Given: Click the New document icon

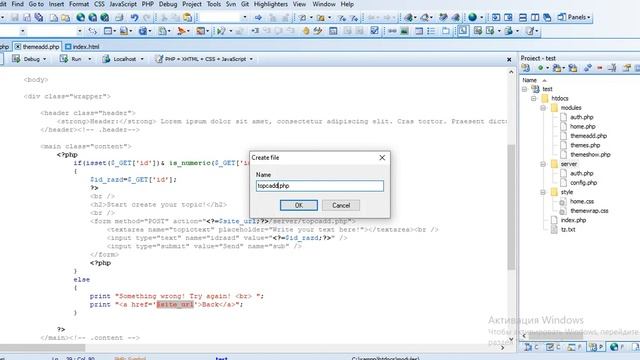Looking at the screenshot, I should coord(53,18).
